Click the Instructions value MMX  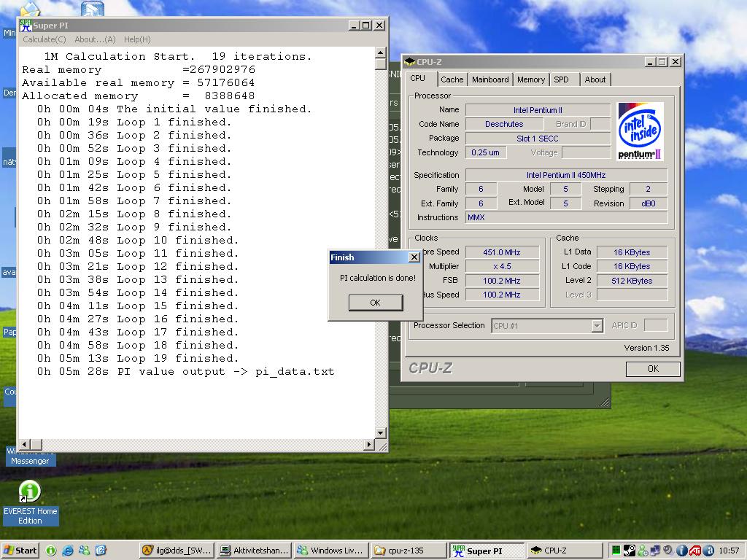(566, 217)
